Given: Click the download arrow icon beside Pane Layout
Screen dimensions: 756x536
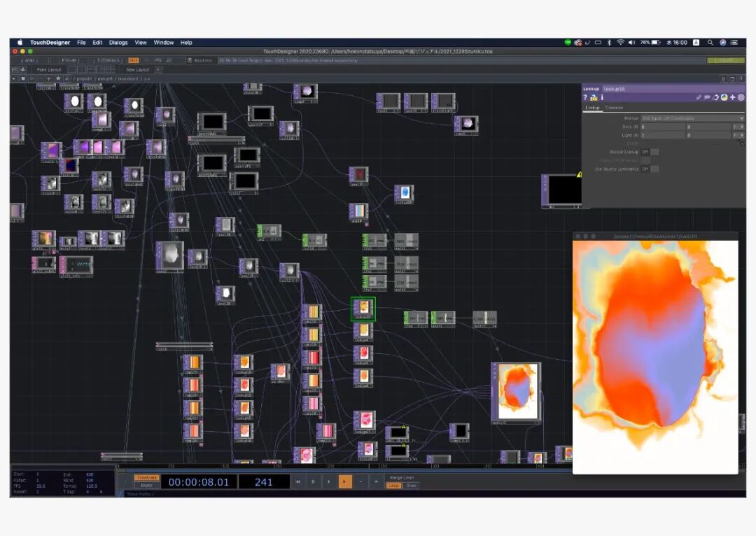Looking at the screenshot, I should 22,69.
